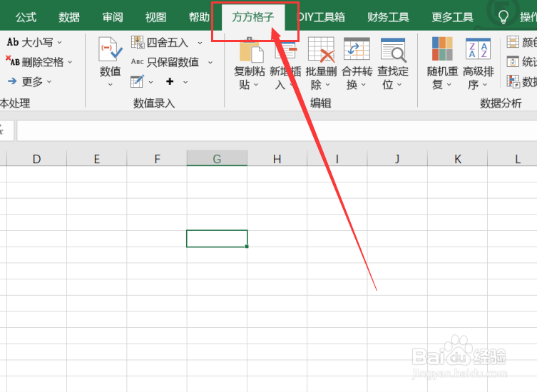Open the DIY工具箱 tab
Viewport: 537px width, 392px height.
pyautogui.click(x=321, y=17)
